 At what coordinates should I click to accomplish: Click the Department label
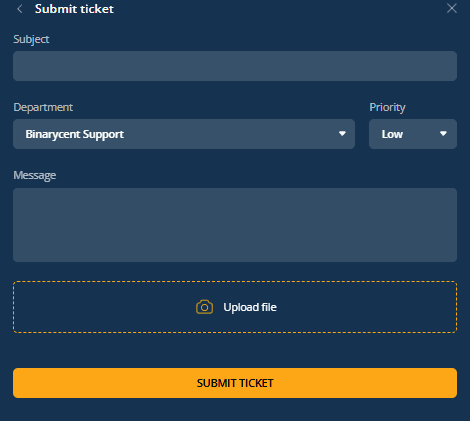43,108
